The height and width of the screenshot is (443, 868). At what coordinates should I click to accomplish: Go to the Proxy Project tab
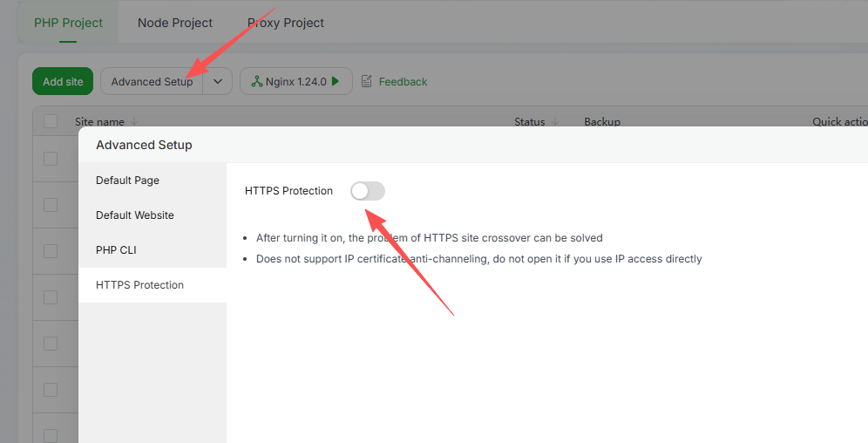(286, 23)
